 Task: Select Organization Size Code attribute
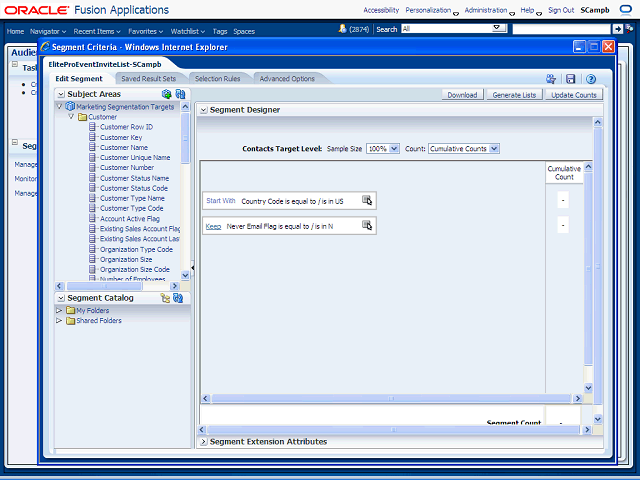click(x=135, y=270)
